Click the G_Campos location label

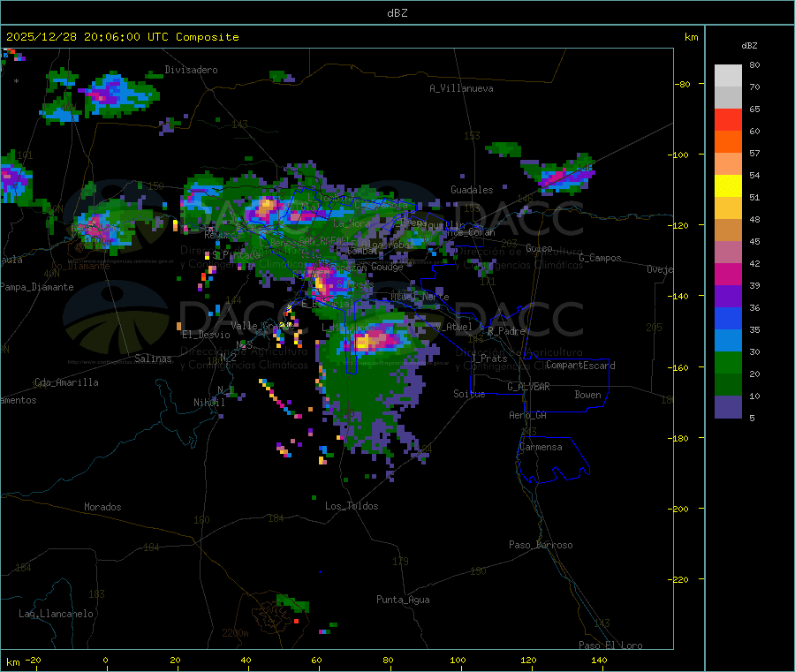(601, 258)
